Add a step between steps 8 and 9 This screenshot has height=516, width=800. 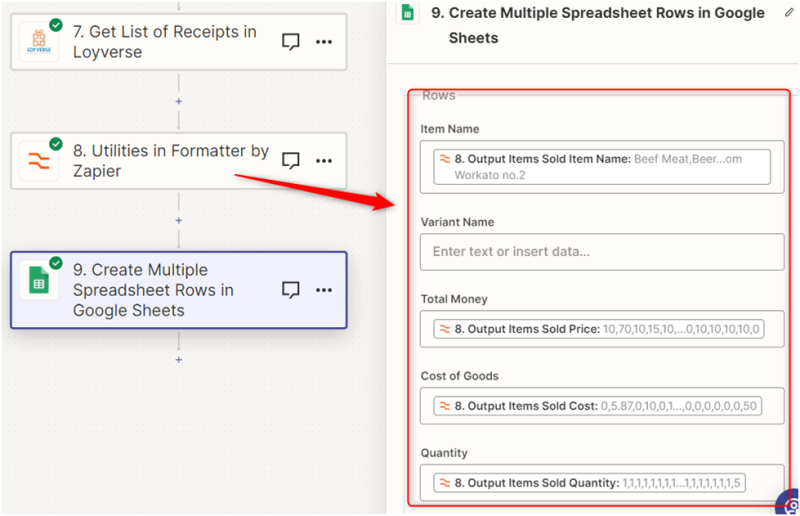click(179, 220)
